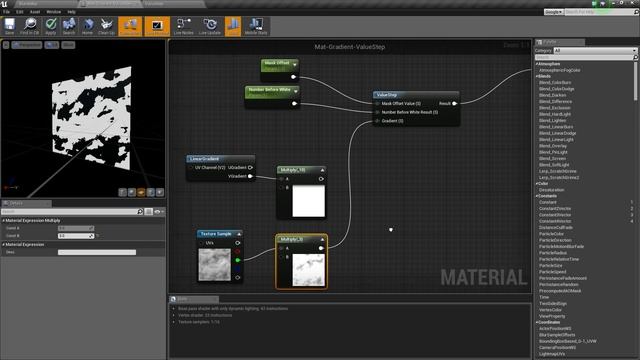This screenshot has height=360, width=640.
Task: Click the Desc text field
Action: tap(97, 252)
